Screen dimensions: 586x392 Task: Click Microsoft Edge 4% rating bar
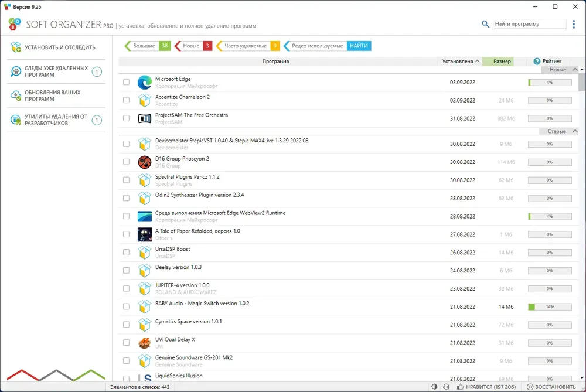tap(550, 82)
